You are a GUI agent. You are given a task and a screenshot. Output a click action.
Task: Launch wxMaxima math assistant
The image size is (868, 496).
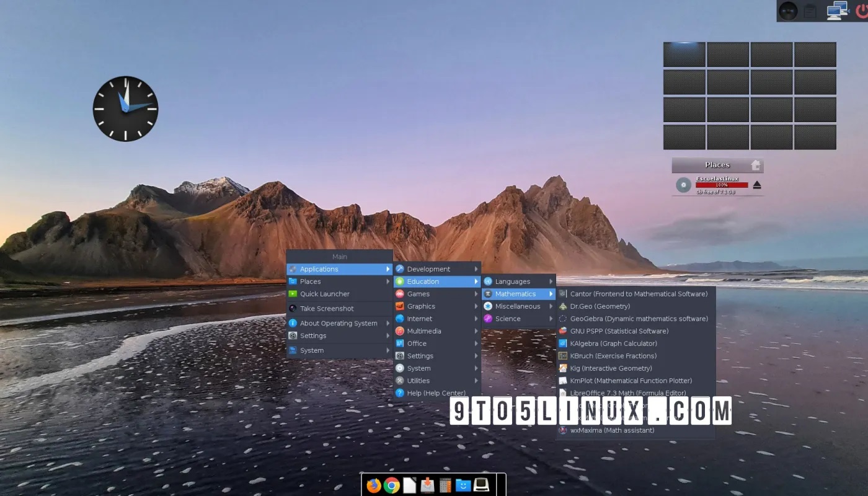[636, 430]
